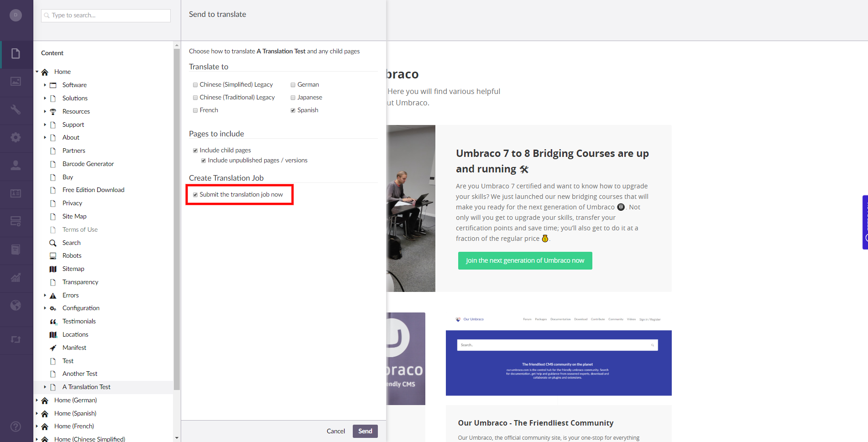Click the Locations node map icon
The image size is (868, 442).
pyautogui.click(x=53, y=335)
